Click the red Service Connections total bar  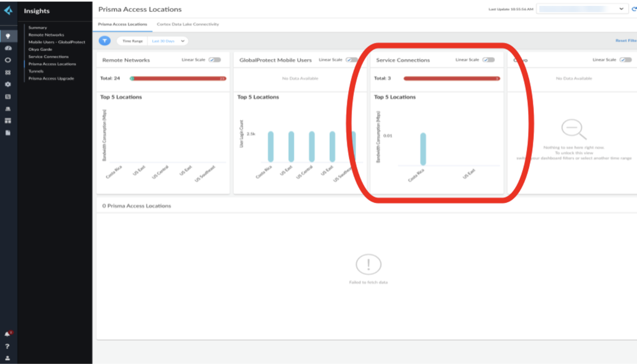[451, 79]
